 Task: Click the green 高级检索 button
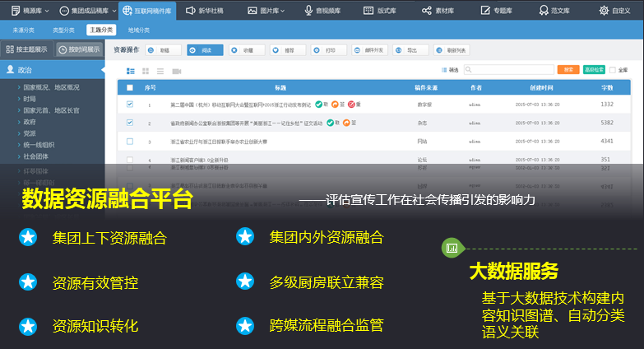point(594,71)
